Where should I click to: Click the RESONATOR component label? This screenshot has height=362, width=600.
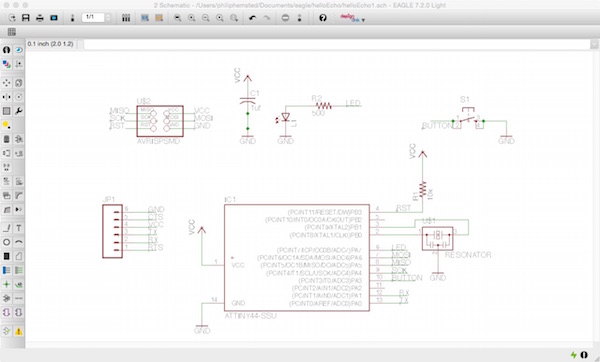(468, 255)
